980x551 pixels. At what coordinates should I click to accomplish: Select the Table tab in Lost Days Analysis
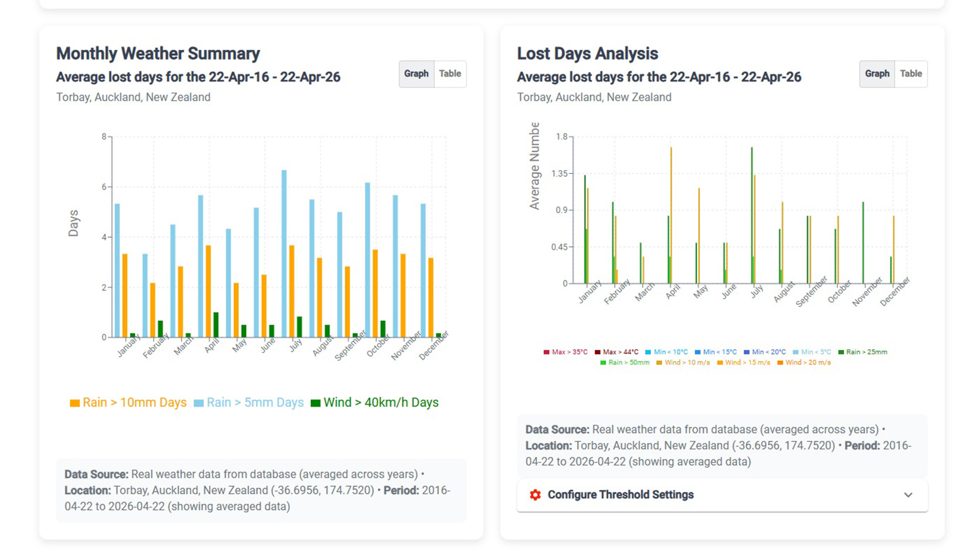(911, 73)
